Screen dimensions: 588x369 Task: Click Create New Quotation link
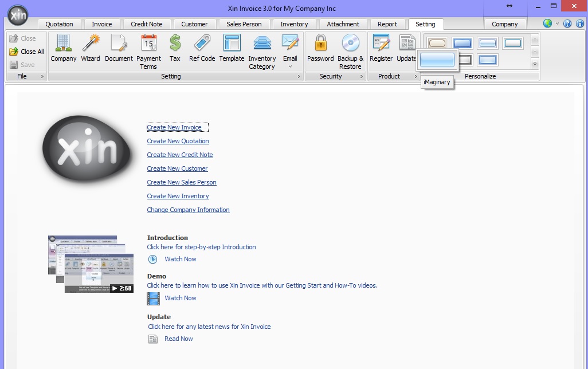coord(178,142)
